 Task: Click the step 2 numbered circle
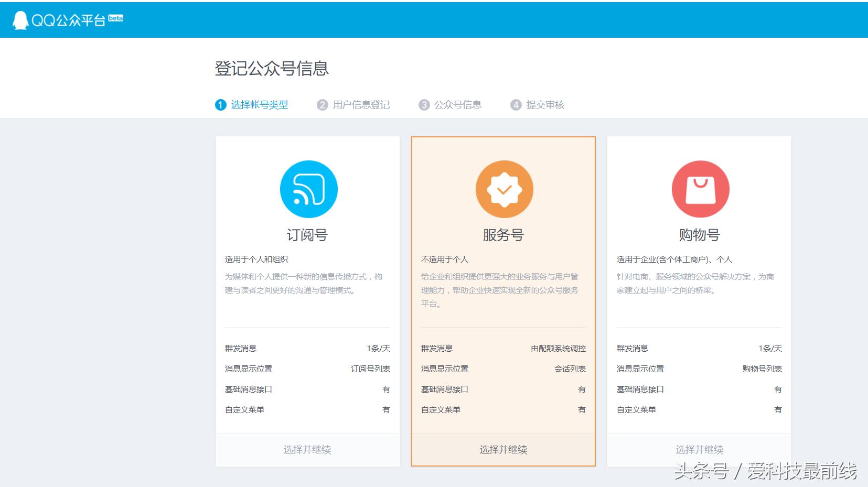coord(323,104)
